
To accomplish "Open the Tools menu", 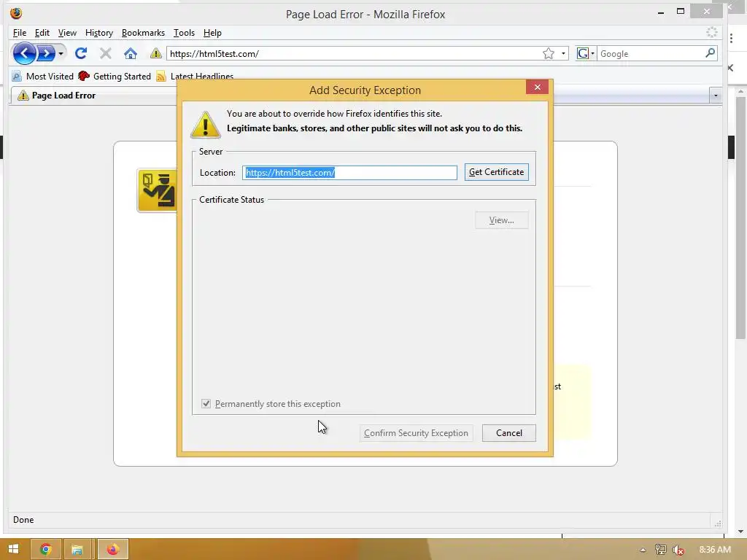I will [184, 33].
